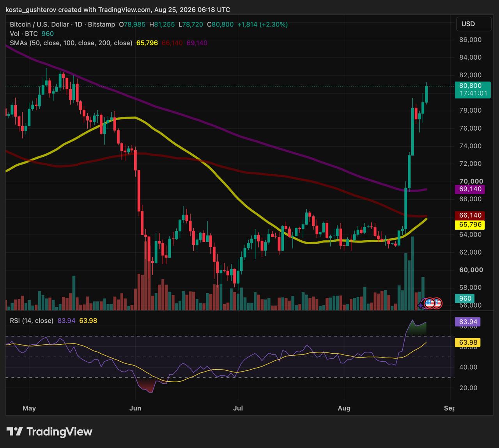This screenshot has height=448, width=499.
Task: Click the 86,000 price scale label
Action: (471, 40)
